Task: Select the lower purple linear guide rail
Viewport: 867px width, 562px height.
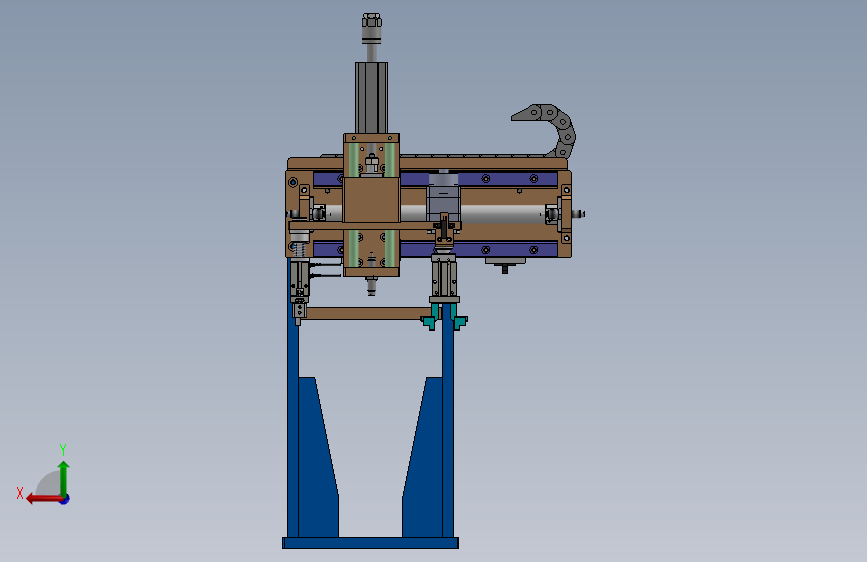Action: [479, 249]
